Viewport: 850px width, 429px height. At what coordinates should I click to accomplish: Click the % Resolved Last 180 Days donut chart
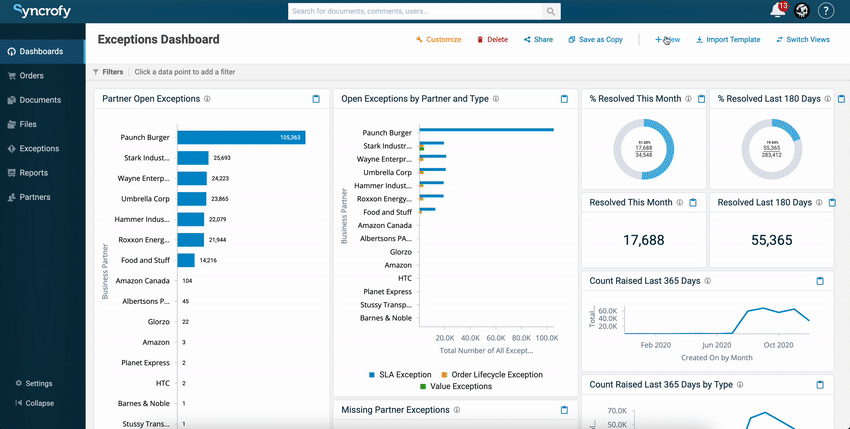pyautogui.click(x=771, y=149)
